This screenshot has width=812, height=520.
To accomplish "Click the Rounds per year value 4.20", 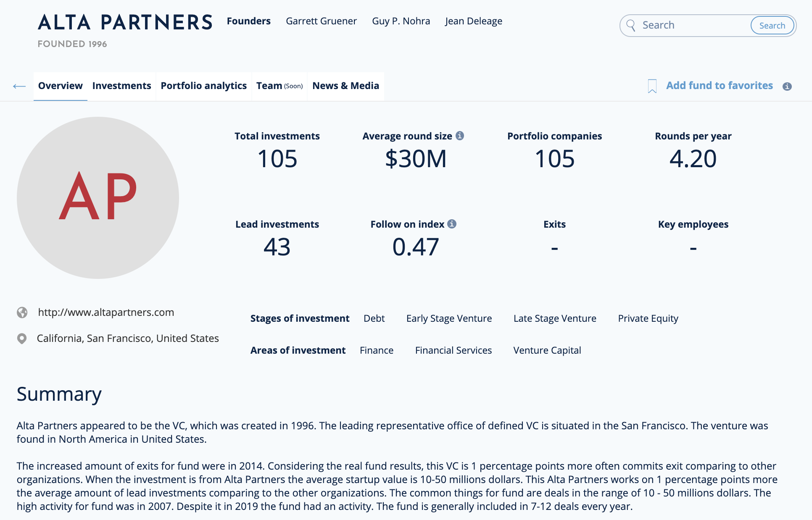I will (693, 159).
